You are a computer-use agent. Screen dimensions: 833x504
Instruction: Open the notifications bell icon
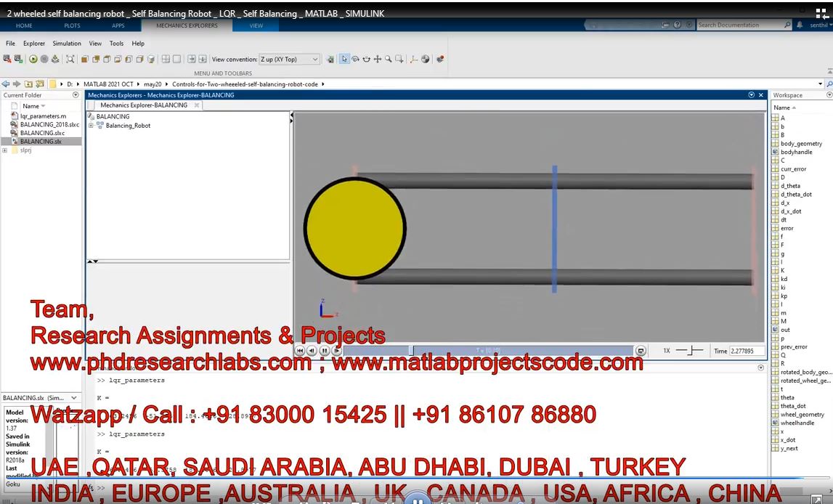point(800,25)
